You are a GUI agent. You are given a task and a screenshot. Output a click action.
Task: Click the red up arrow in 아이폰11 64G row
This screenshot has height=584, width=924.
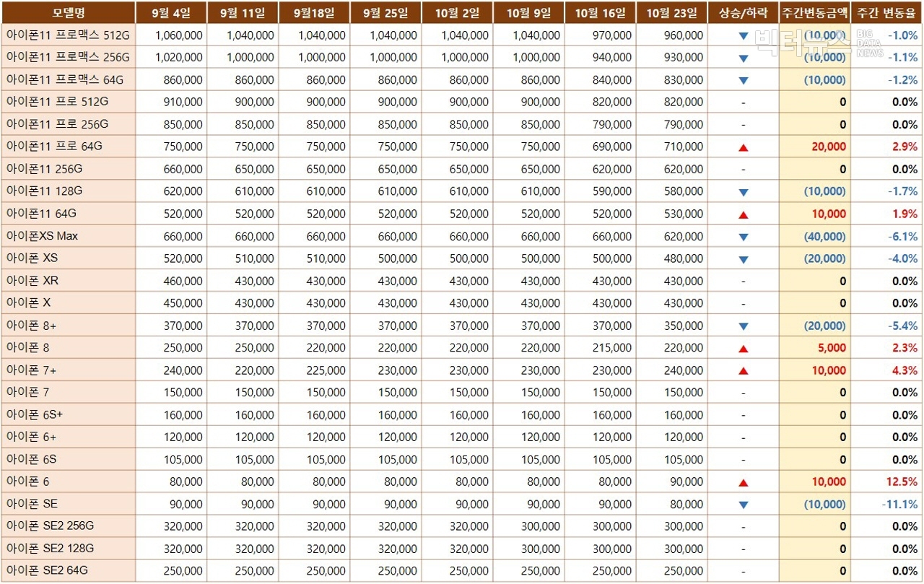point(744,214)
